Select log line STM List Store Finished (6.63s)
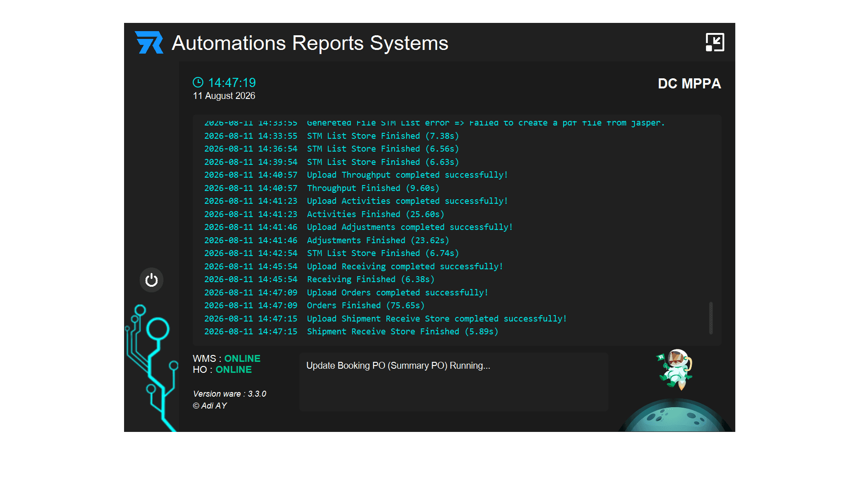 (331, 162)
